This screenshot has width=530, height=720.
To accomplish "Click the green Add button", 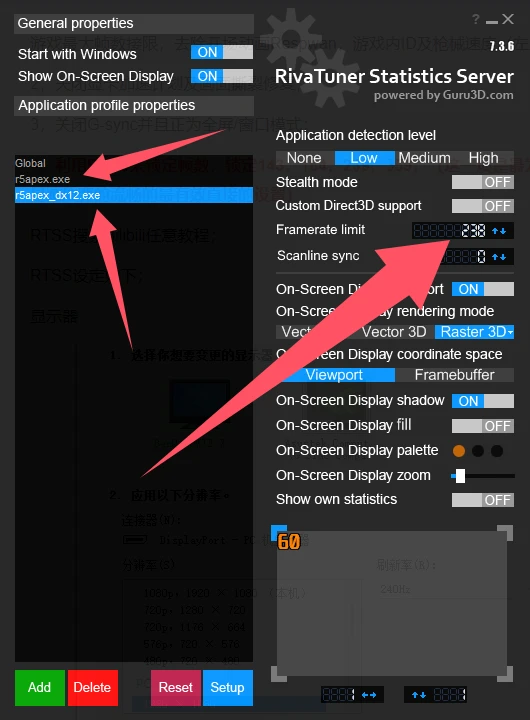I will [39, 687].
